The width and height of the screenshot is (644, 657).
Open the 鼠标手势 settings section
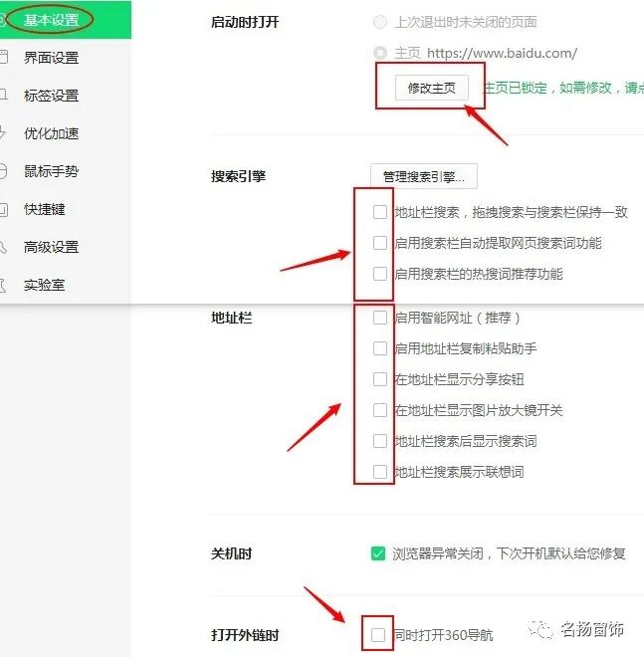(51, 171)
